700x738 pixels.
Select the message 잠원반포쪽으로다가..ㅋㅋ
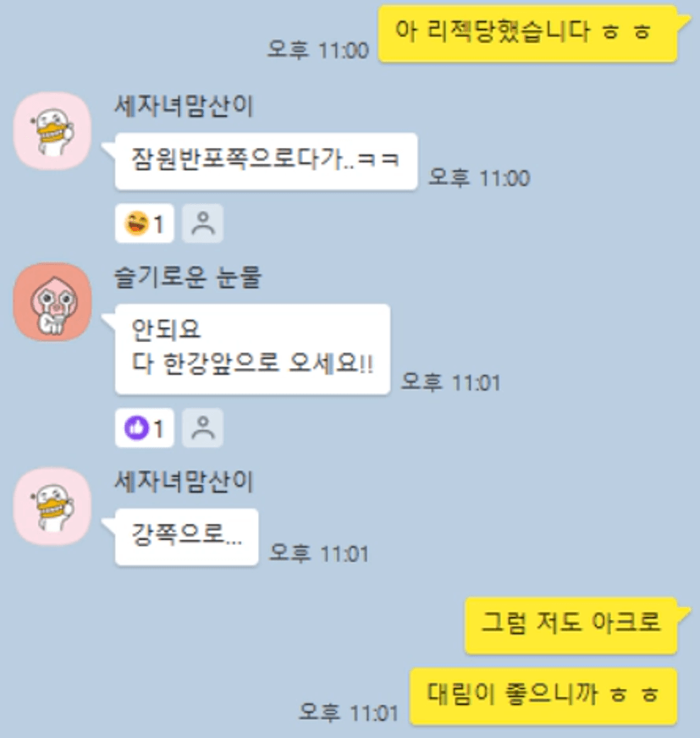click(266, 162)
